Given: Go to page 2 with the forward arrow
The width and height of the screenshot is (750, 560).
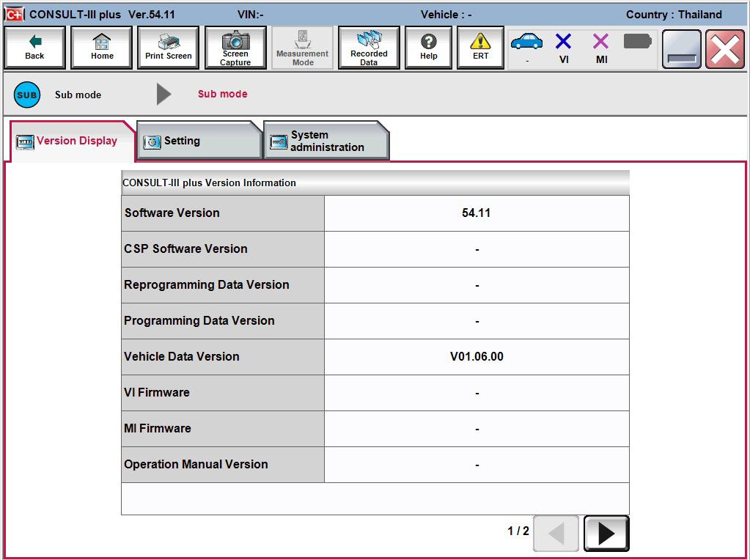Looking at the screenshot, I should [606, 534].
